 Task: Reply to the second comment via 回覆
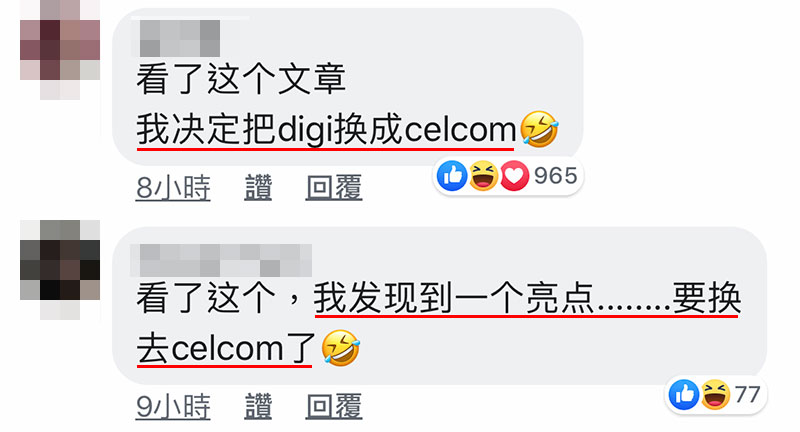click(x=334, y=406)
